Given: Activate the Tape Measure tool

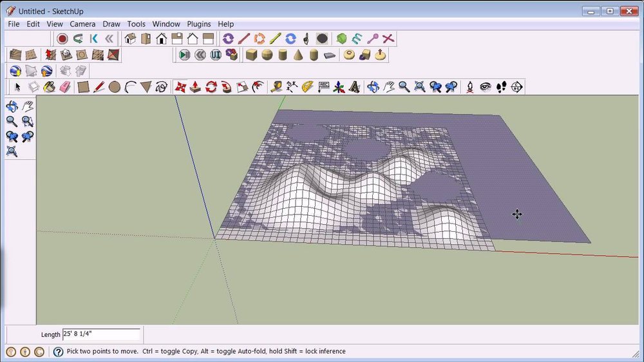Looking at the screenshot, I should [x=276, y=87].
